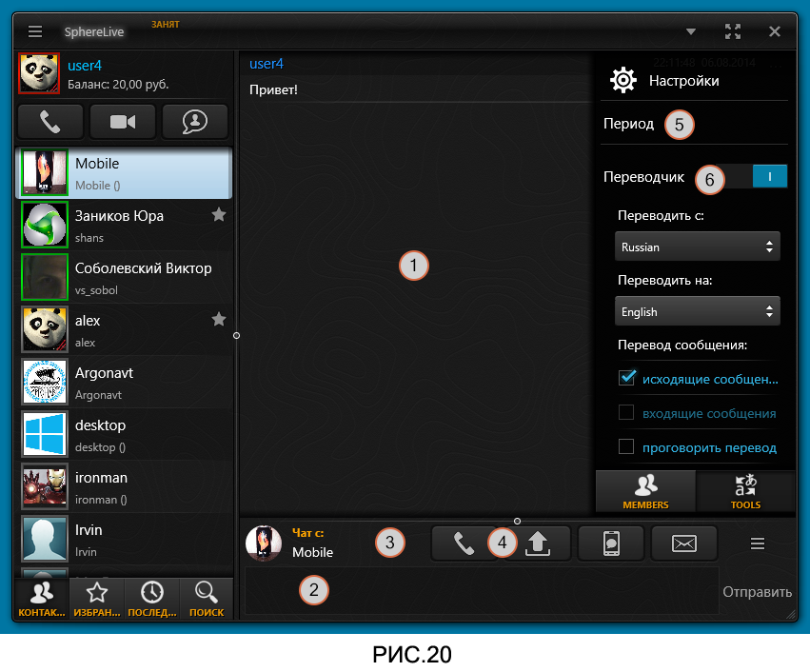Screen dimensions: 810x672
Task: Start a video call with the camera button
Action: click(x=123, y=122)
